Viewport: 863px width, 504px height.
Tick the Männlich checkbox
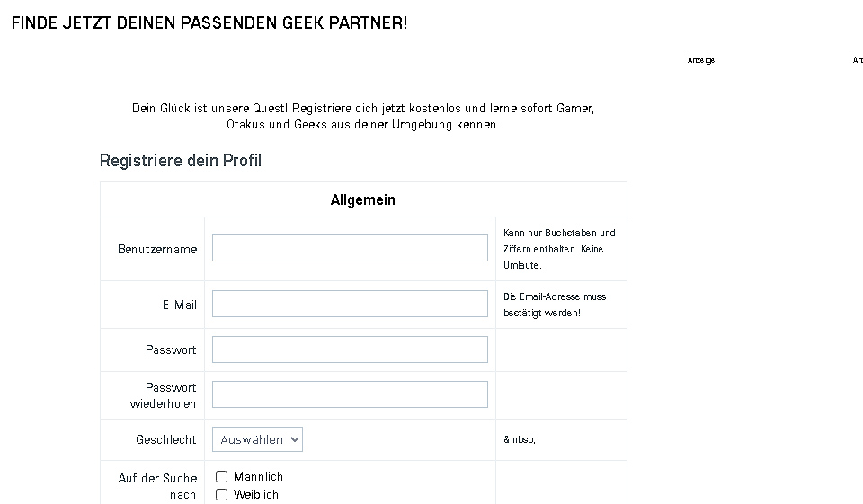point(222,477)
